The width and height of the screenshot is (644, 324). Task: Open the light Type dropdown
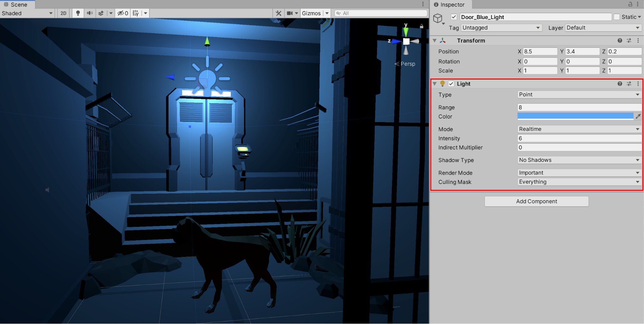pyautogui.click(x=579, y=95)
